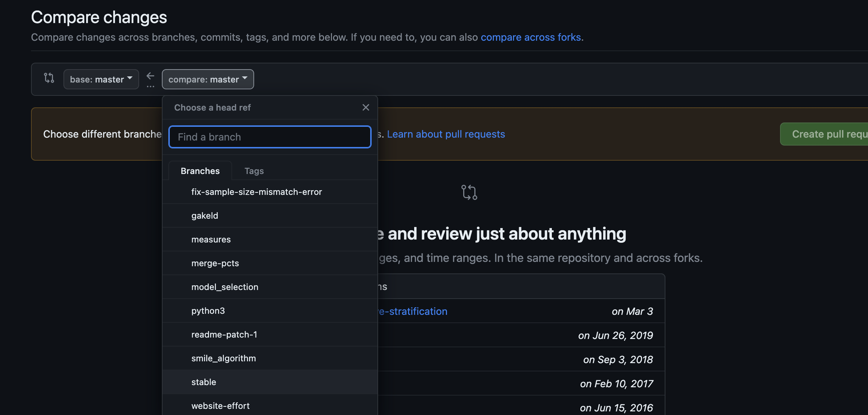Viewport: 868px width, 415px height.
Task: Click the left arrow between branch selectors
Action: click(150, 76)
